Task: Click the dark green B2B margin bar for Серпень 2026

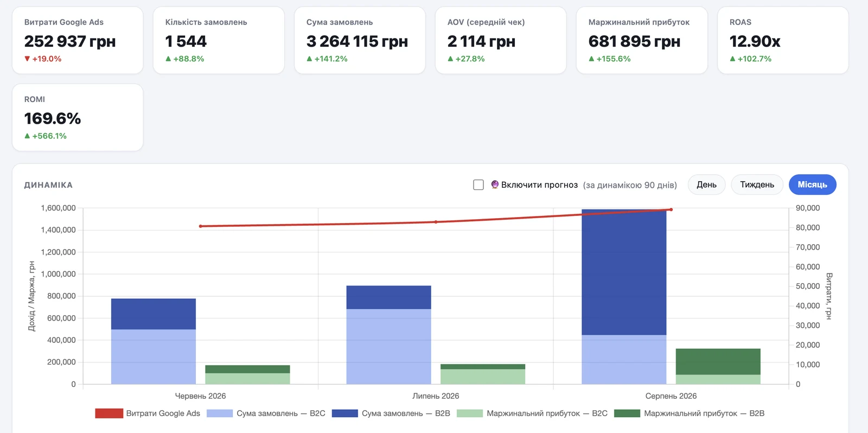Action: (718, 361)
